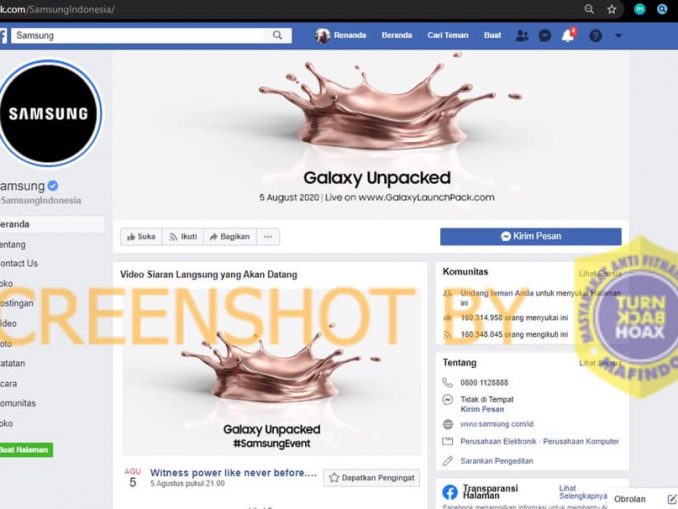Click the messenger icon beside Tidak di Tempat

click(x=448, y=400)
